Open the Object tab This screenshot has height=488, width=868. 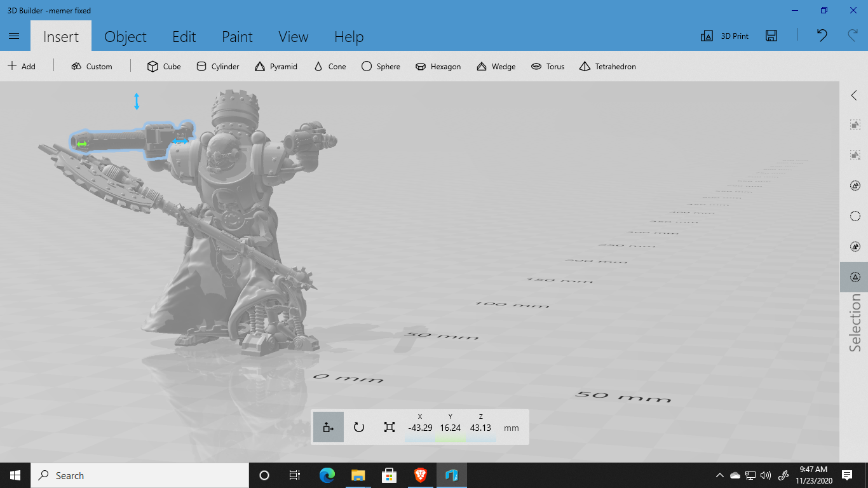coord(125,37)
